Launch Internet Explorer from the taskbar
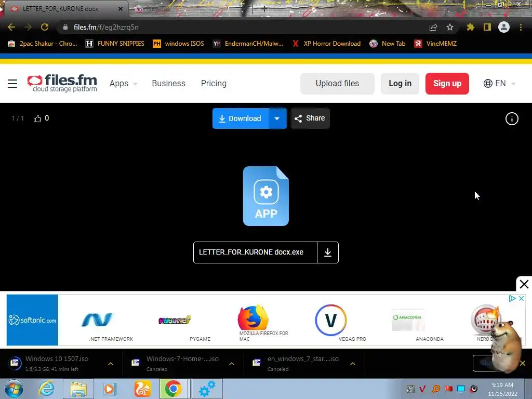 point(46,389)
